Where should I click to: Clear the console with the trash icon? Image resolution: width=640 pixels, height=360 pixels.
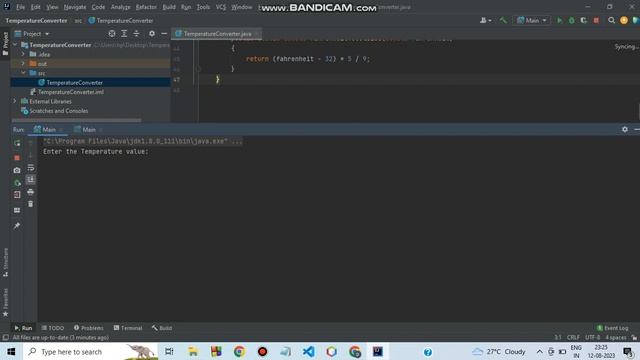(31, 204)
